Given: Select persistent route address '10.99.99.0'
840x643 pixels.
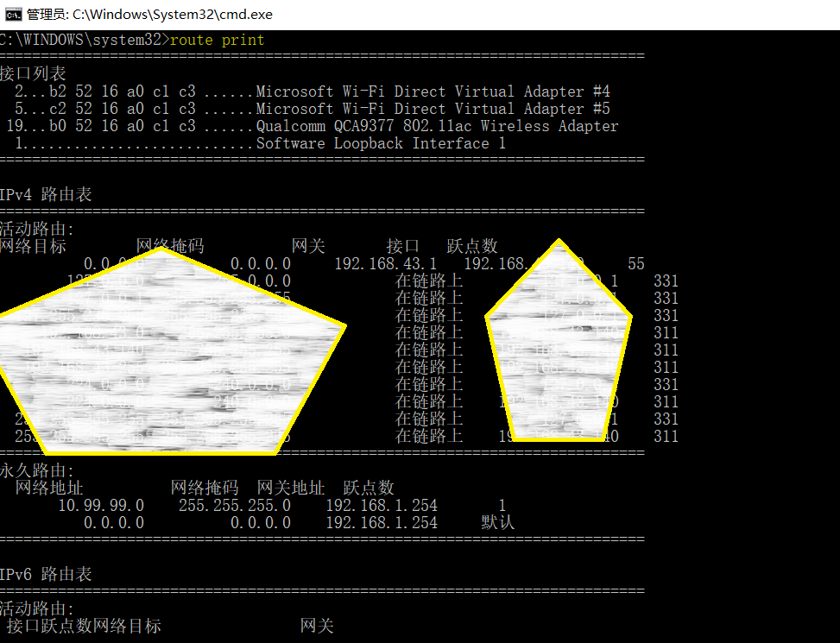Looking at the screenshot, I should pyautogui.click(x=101, y=506).
